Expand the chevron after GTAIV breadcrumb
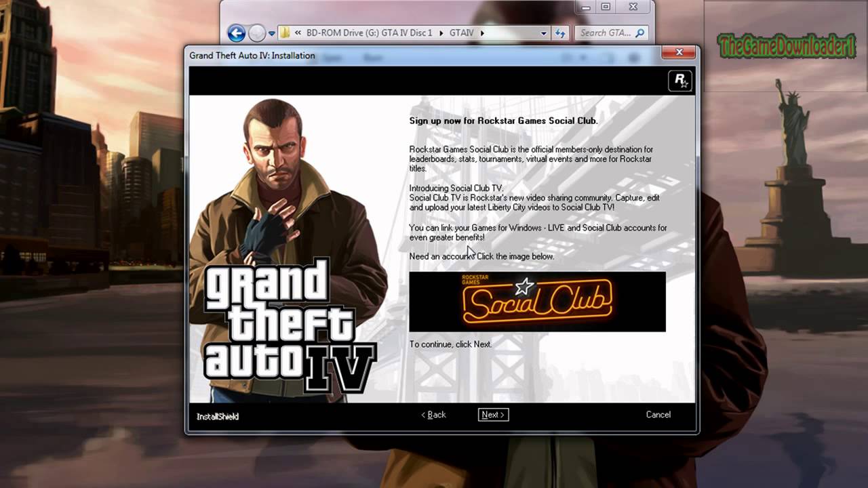 click(483, 33)
